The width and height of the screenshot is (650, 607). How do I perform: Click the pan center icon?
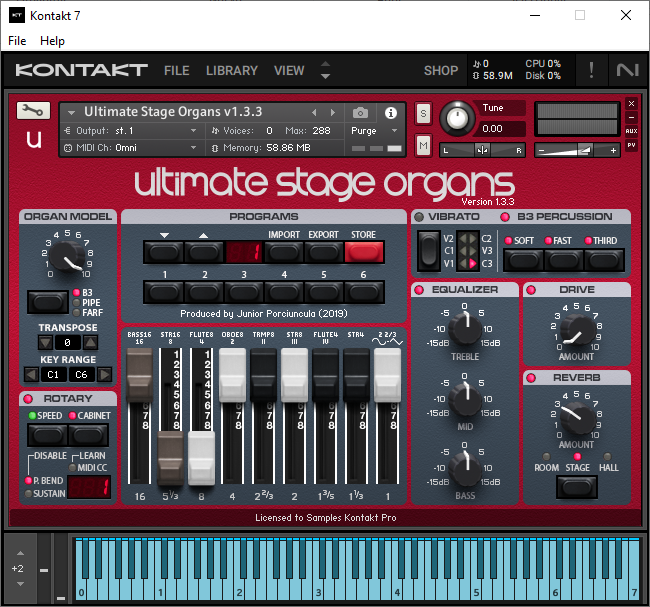point(482,150)
